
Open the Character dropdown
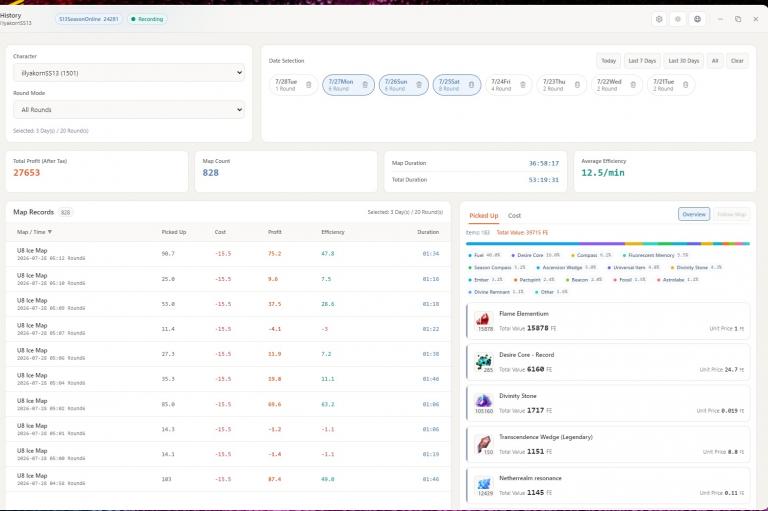tap(129, 73)
